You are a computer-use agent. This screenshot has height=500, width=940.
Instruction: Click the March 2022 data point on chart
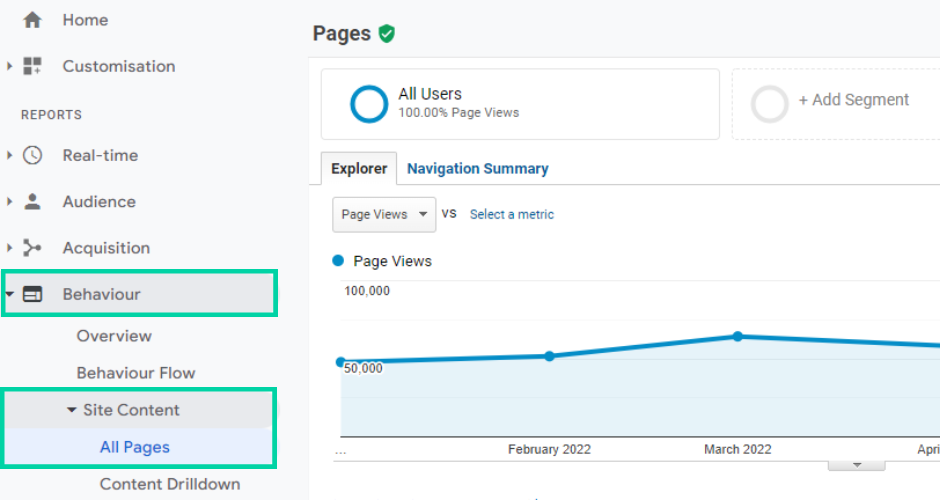click(x=737, y=336)
